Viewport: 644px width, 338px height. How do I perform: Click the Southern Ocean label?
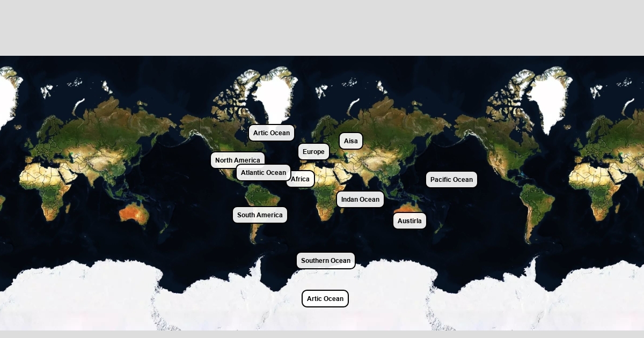coord(325,261)
